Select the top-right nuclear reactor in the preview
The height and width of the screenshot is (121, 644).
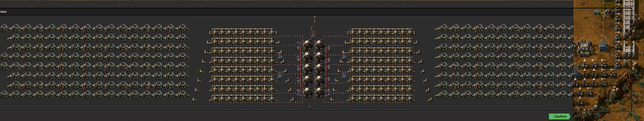319,45
